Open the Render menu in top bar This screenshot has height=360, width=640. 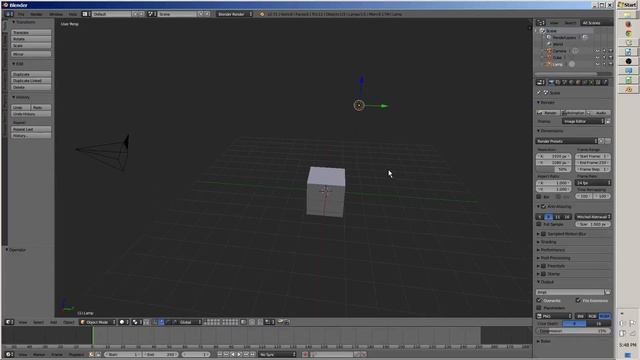pos(36,14)
